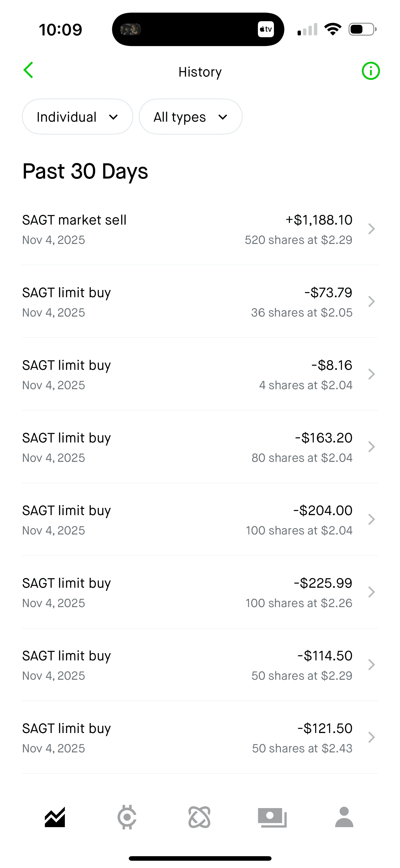Tap the now-playing thumbnail in Dynamic Island
Viewport: 400px width, 868px height.
point(131,29)
